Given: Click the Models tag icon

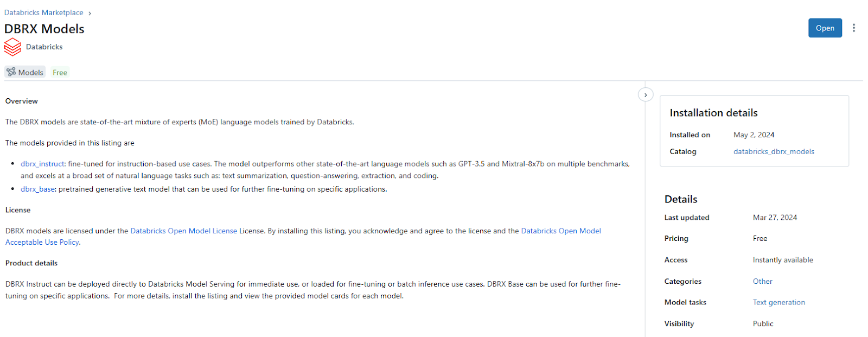Looking at the screenshot, I should 11,72.
